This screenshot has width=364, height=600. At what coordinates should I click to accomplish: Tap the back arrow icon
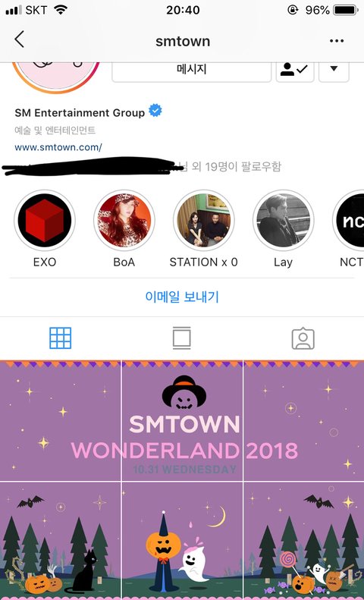pos(20,39)
